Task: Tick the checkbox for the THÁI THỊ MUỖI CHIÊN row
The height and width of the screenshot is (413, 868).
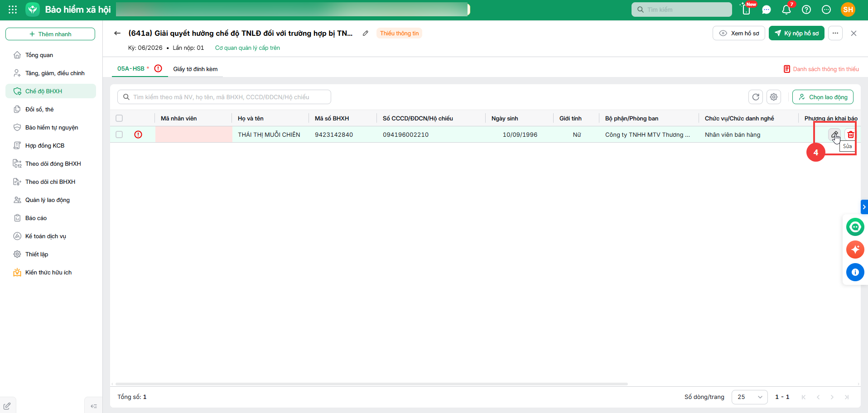Action: 119,134
